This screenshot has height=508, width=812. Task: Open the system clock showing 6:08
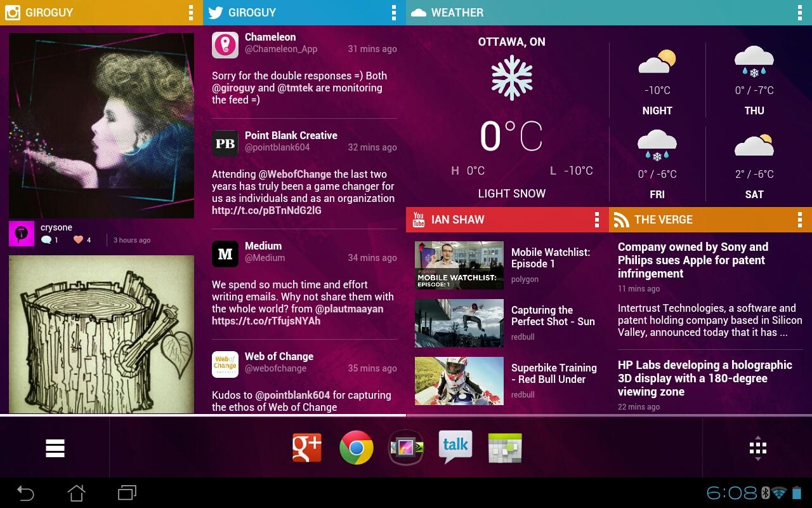732,493
